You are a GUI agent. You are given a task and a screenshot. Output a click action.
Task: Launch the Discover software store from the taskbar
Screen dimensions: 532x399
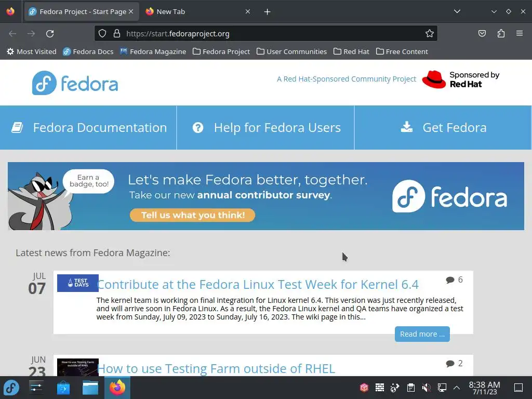63,388
